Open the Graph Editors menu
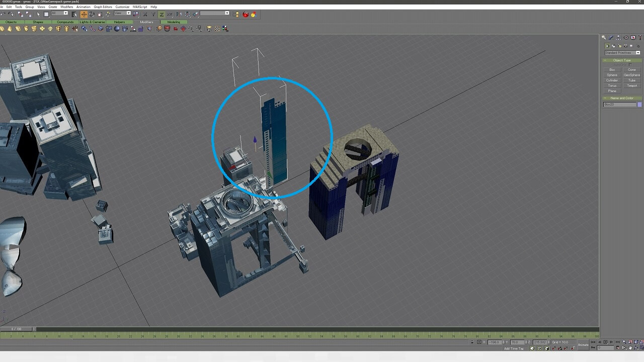Image resolution: width=644 pixels, height=362 pixels. [103, 7]
